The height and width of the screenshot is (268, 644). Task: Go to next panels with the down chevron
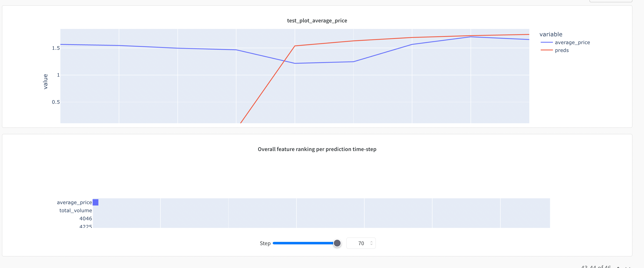tap(627, 267)
